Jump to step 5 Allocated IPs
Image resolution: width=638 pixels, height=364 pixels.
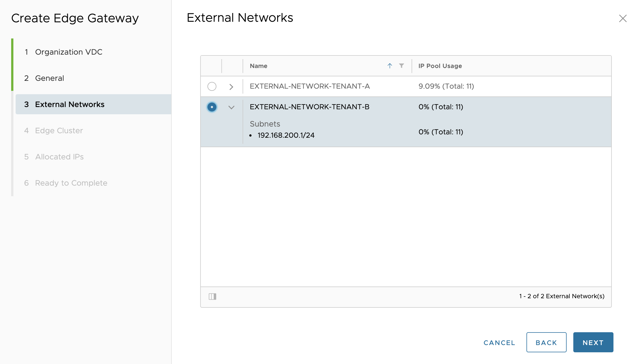pyautogui.click(x=59, y=157)
